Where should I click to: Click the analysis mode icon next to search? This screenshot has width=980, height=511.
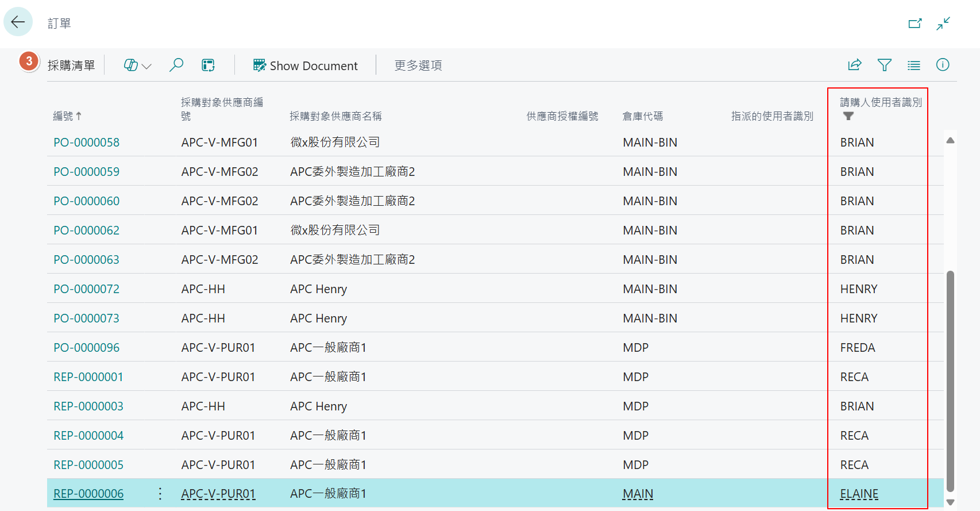pyautogui.click(x=208, y=66)
